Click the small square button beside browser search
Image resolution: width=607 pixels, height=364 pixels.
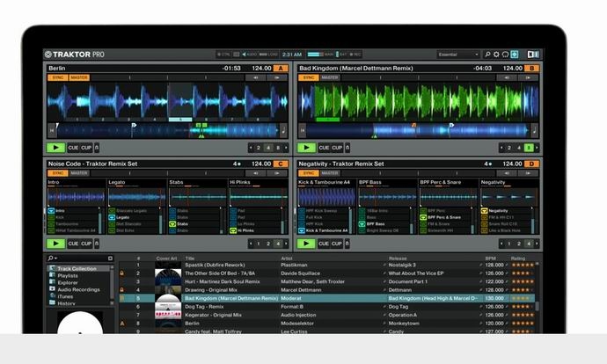[110, 258]
